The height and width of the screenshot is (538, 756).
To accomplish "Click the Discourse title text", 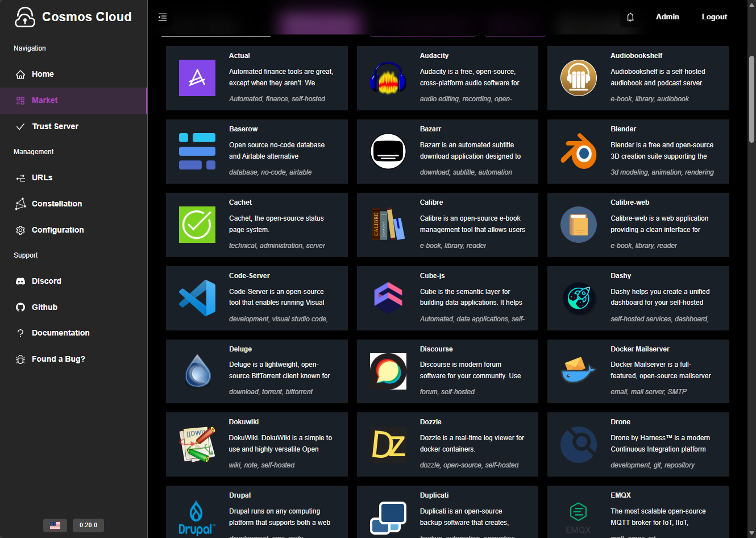I will [x=437, y=349].
